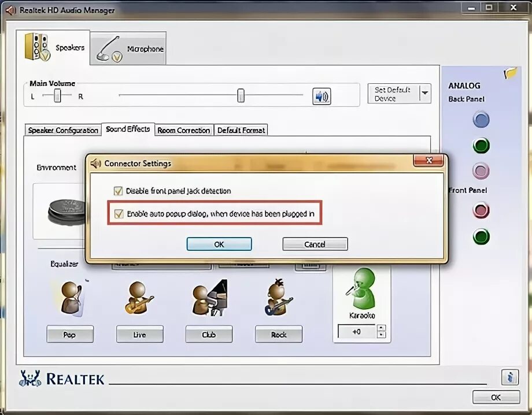Mute main volume with speaker icon
This screenshot has height=415, width=532.
(x=322, y=97)
